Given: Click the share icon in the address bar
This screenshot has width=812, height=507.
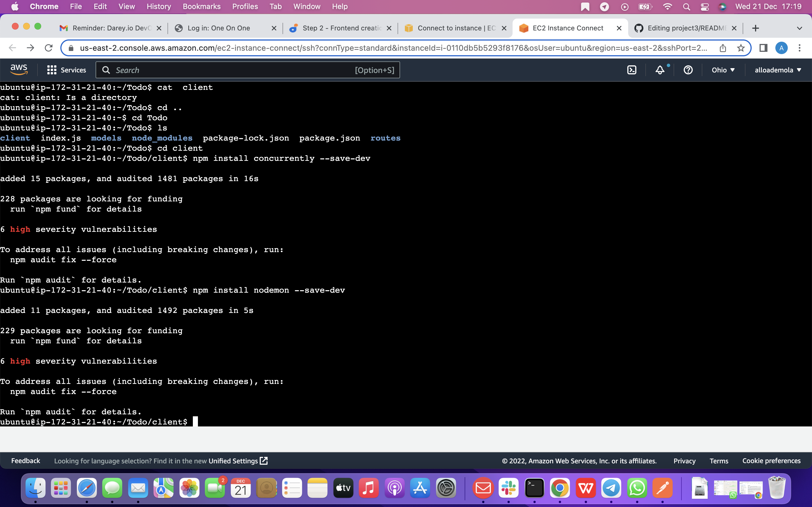Looking at the screenshot, I should (723, 48).
